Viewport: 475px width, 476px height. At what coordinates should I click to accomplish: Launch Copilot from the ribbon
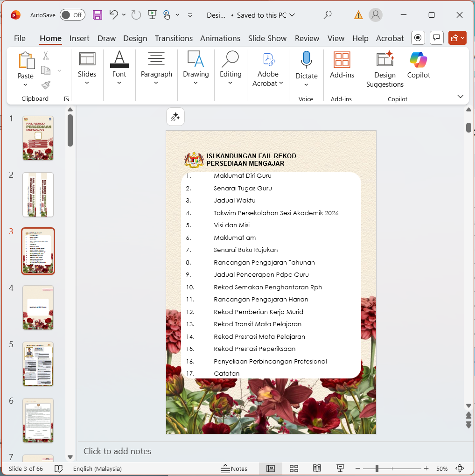(x=419, y=65)
